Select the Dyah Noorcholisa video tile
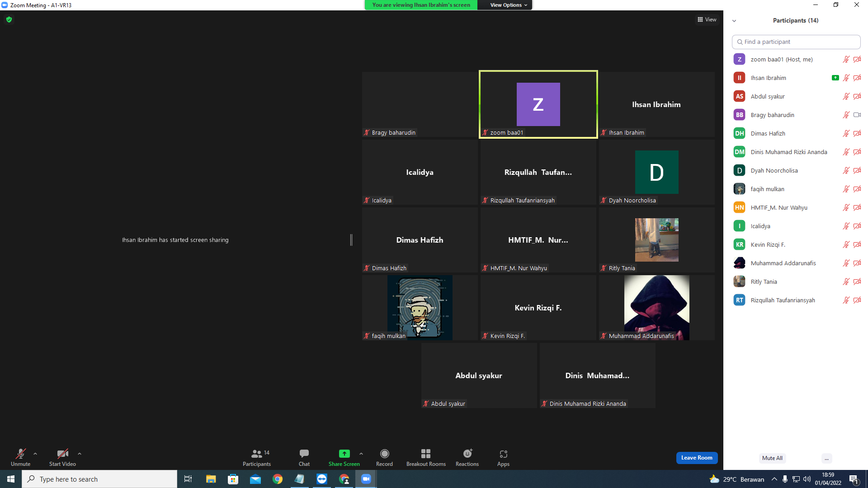The height and width of the screenshot is (488, 868). click(x=656, y=172)
